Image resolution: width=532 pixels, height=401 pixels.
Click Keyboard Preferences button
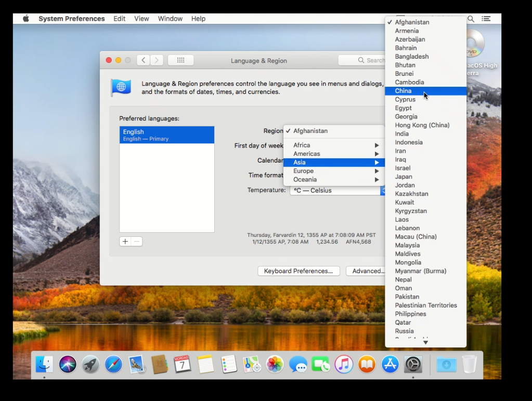[x=299, y=271]
